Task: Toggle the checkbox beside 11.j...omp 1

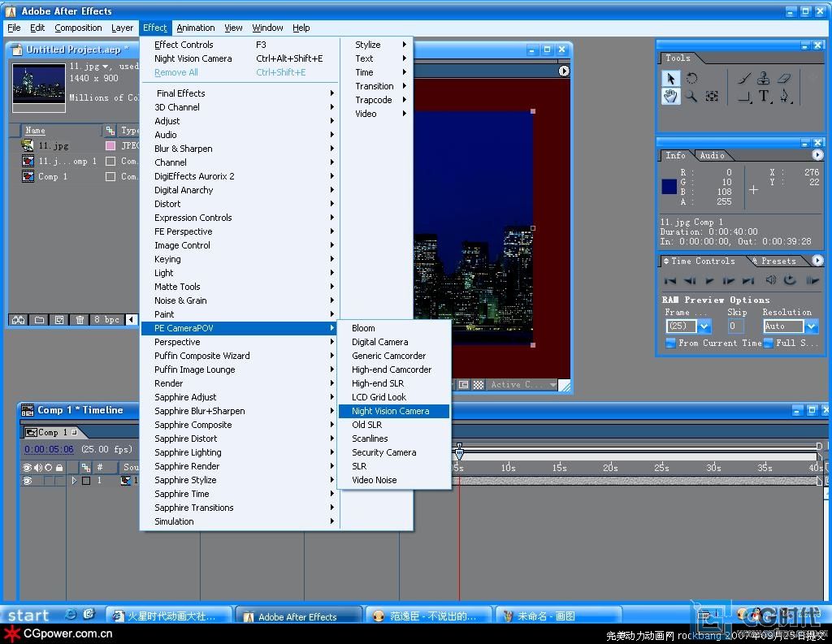Action: 110,161
